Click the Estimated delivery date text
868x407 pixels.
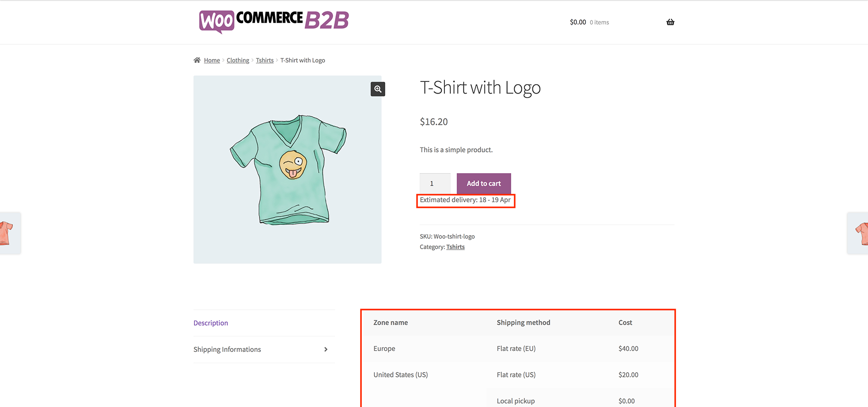coord(465,200)
